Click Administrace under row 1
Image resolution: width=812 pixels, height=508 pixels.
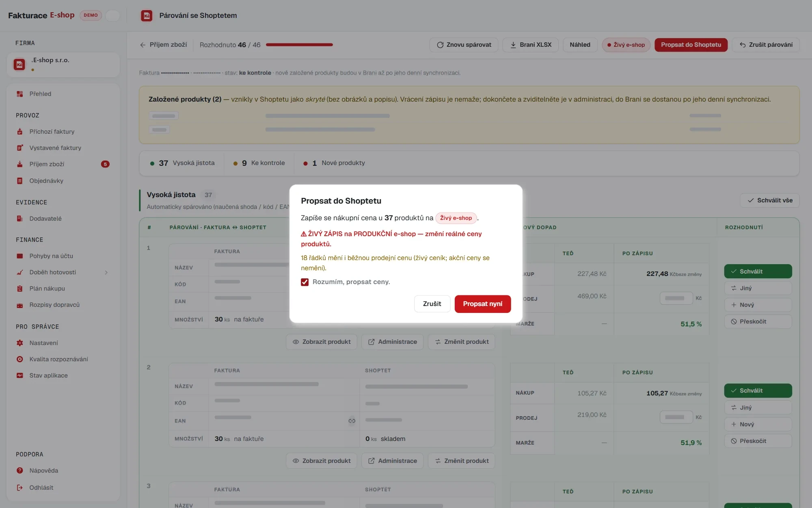click(392, 342)
